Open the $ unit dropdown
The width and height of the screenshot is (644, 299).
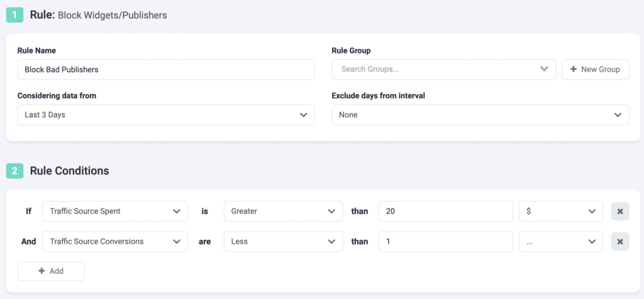(561, 211)
